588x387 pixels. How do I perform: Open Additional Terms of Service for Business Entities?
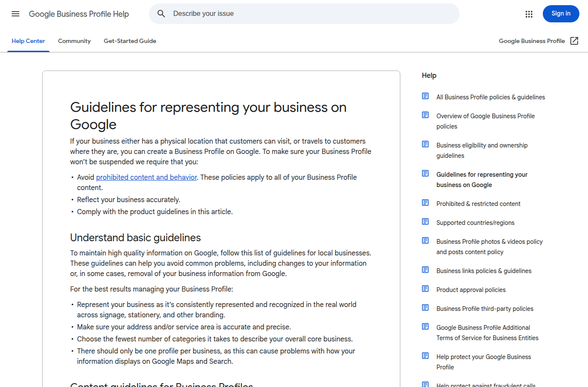[487, 333]
